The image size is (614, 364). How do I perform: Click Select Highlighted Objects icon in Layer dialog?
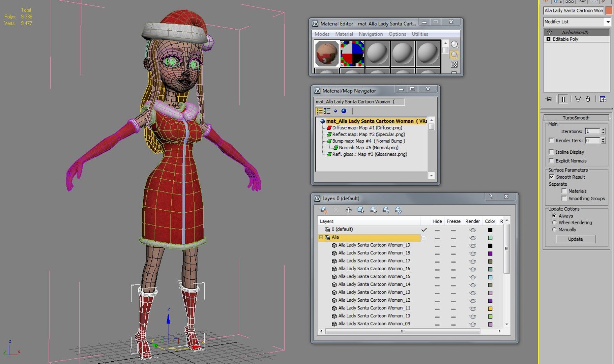point(361,210)
